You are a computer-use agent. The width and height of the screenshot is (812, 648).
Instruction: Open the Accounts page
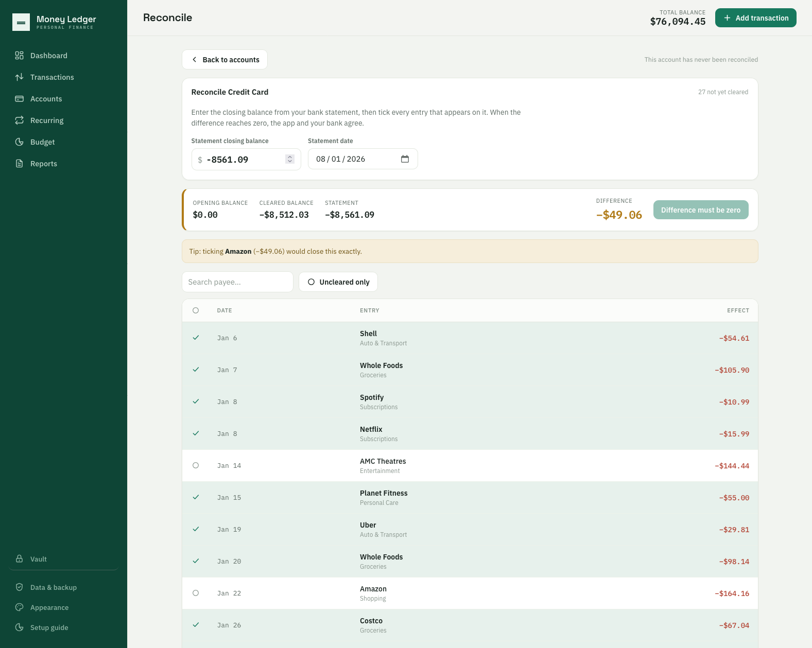pyautogui.click(x=63, y=99)
